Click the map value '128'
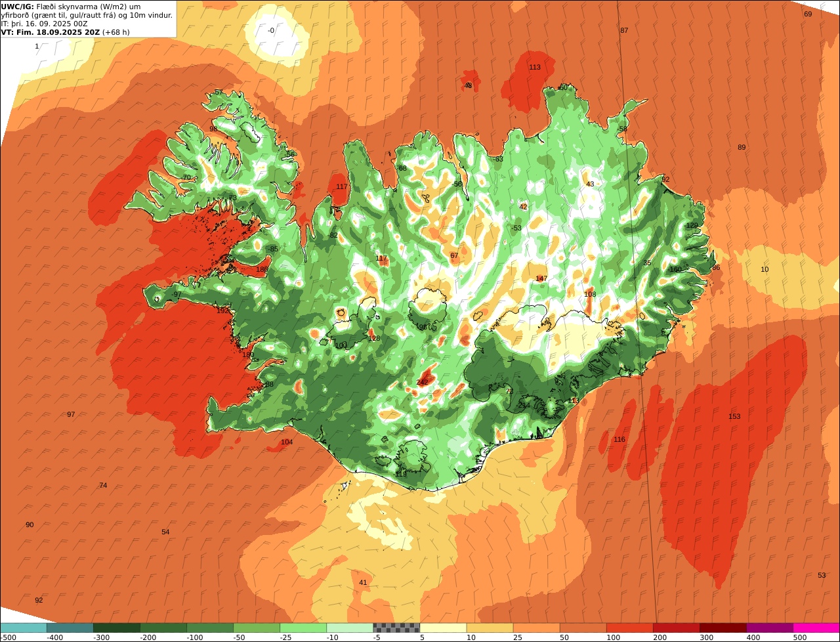 pos(374,338)
